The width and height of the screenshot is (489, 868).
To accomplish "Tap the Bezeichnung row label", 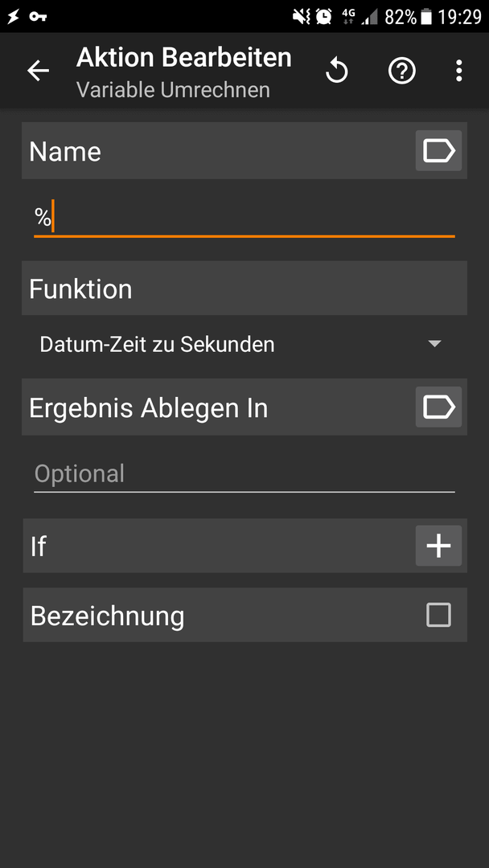I will (x=107, y=616).
